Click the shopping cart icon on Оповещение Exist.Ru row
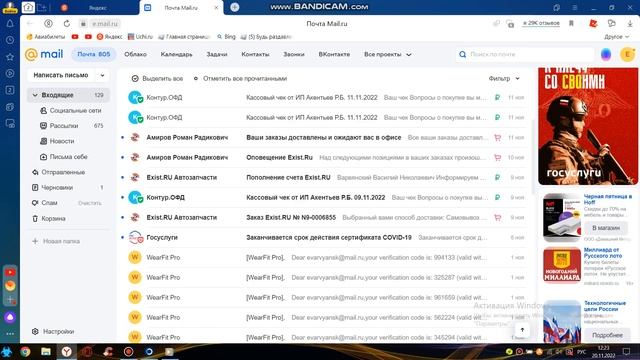This screenshot has width=640, height=360. coord(497,158)
